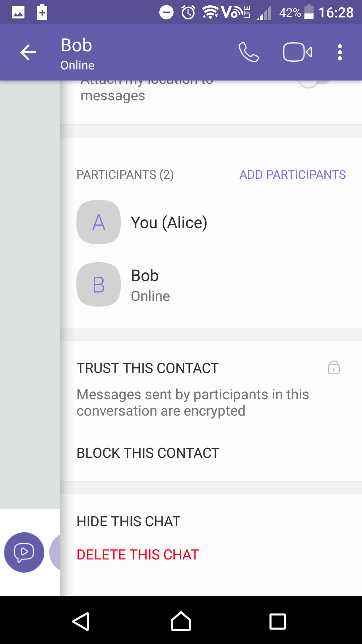Start a video call with Bob
Viewport: 362px width, 644px height.
[297, 52]
